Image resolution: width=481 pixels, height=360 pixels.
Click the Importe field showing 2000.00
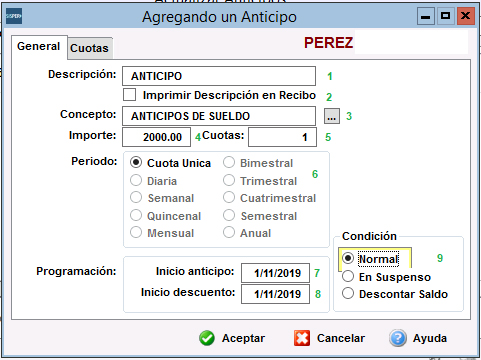tap(156, 137)
